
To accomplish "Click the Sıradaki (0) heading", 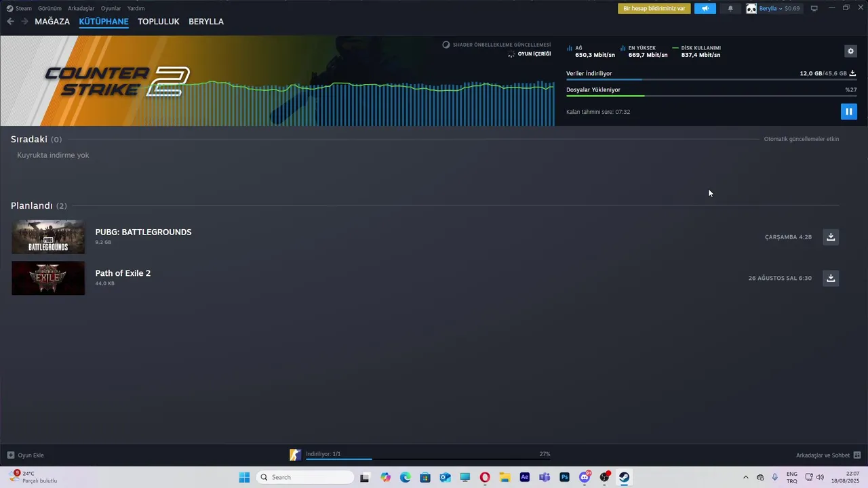I will coord(36,139).
